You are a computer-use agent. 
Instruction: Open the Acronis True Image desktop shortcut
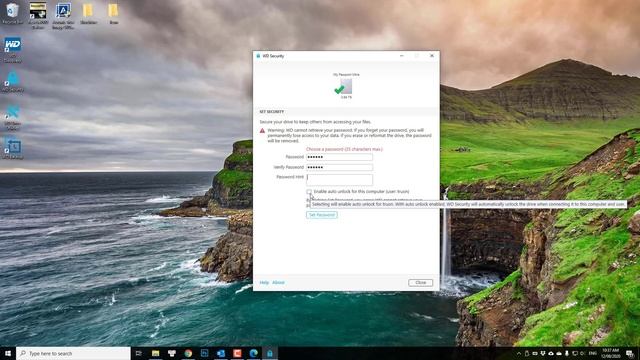[x=63, y=15]
